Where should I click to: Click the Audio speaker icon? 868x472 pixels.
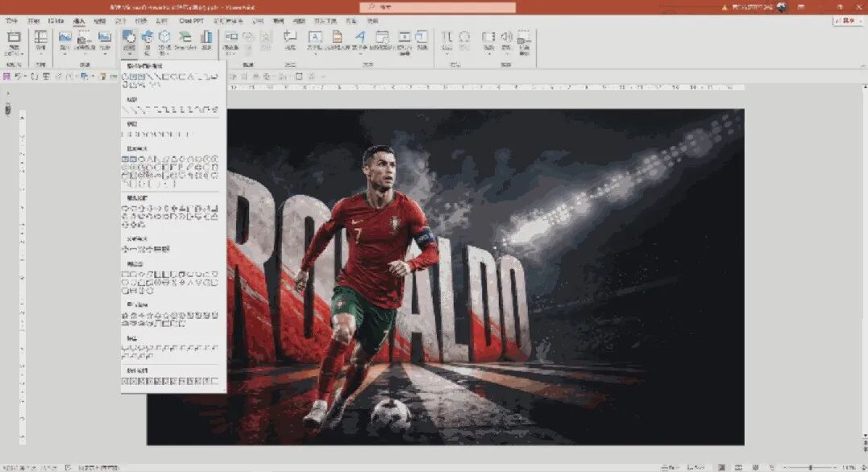(x=506, y=36)
